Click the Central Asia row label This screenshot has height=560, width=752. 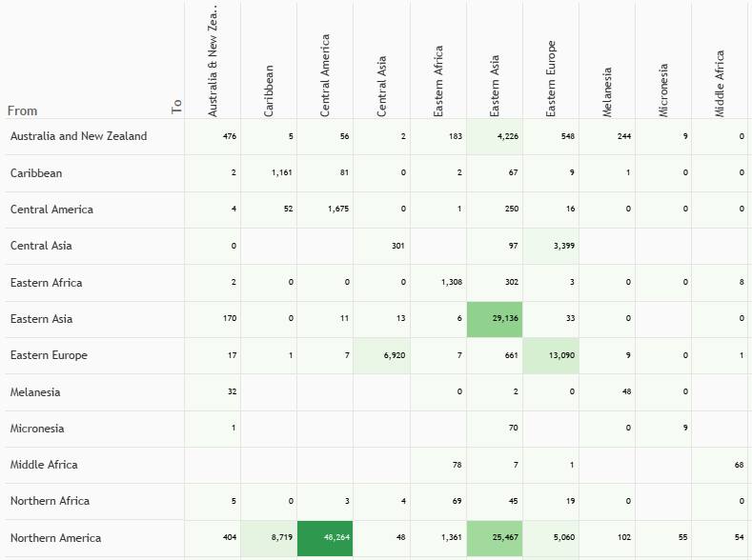click(x=41, y=246)
